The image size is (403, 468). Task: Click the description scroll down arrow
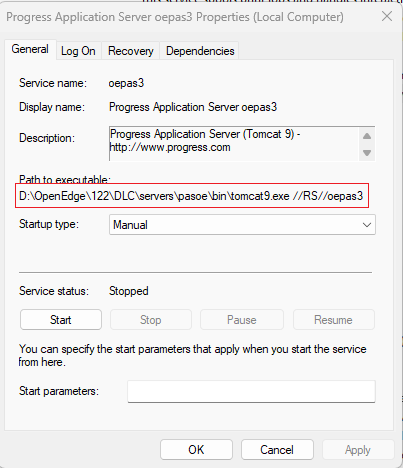click(x=367, y=153)
